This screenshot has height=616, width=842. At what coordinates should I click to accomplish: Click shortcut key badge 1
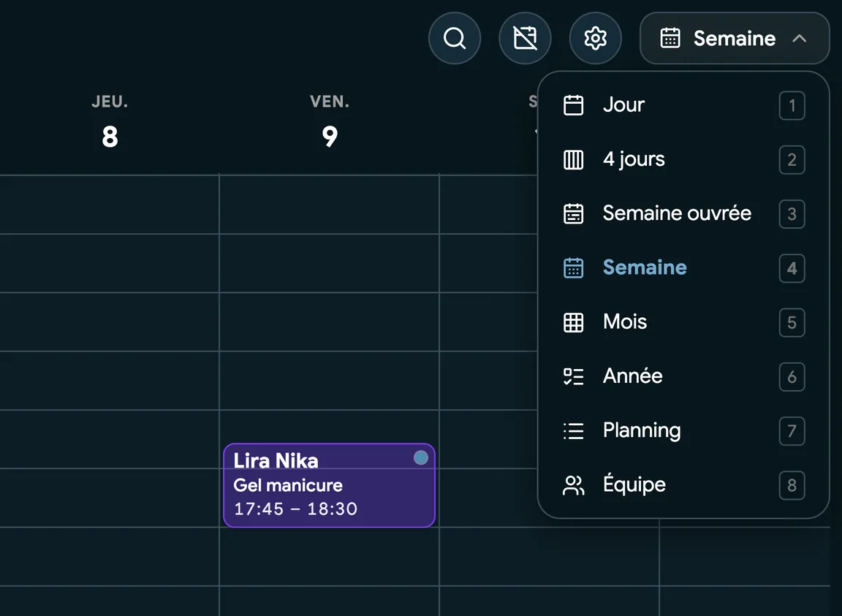point(792,106)
